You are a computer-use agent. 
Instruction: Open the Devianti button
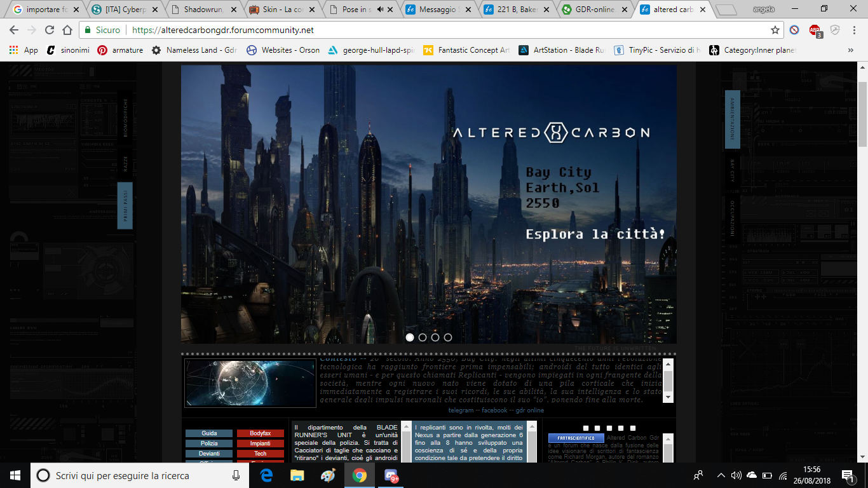pos(209,454)
